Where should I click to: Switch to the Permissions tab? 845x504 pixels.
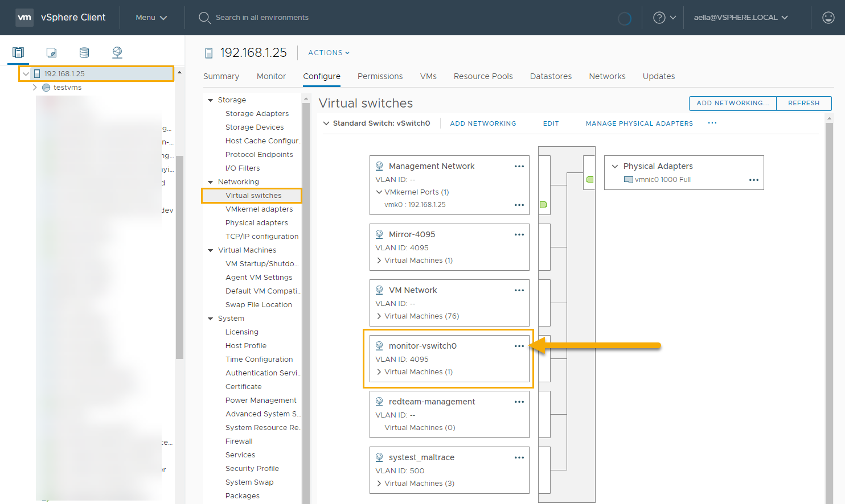(x=380, y=76)
